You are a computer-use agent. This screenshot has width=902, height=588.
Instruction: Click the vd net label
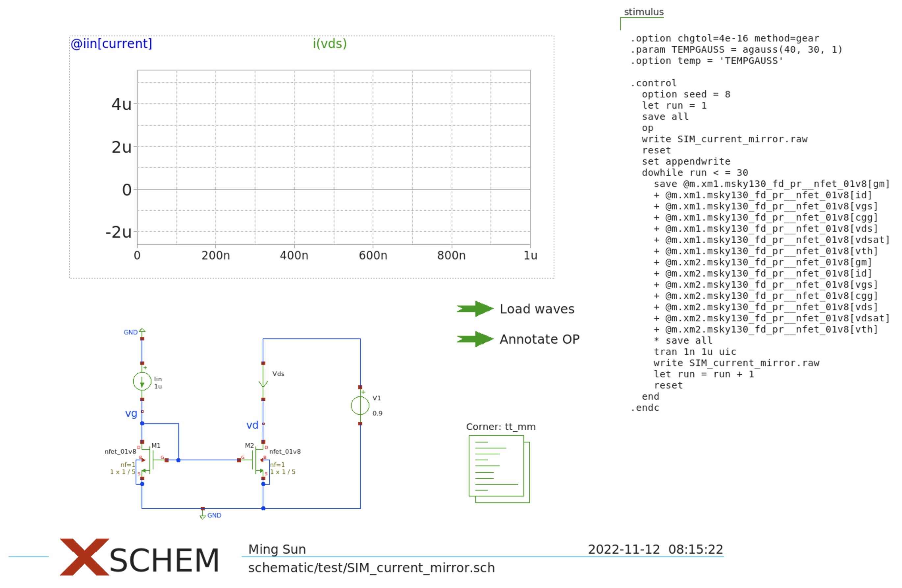click(252, 425)
